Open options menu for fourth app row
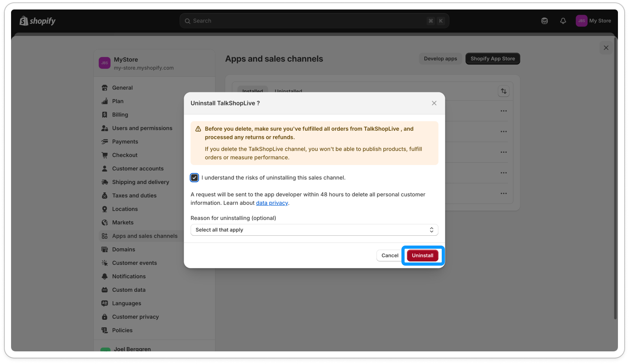The height and width of the screenshot is (364, 629). coord(504,173)
